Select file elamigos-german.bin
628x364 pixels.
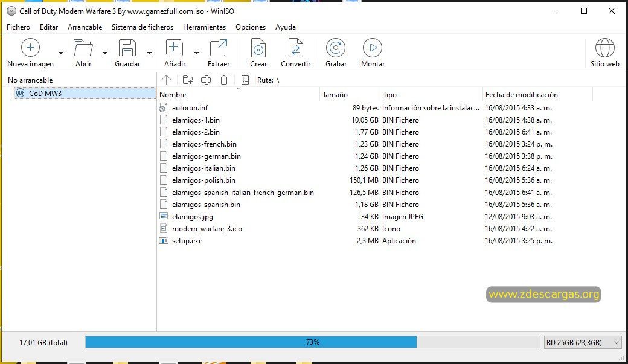207,156
